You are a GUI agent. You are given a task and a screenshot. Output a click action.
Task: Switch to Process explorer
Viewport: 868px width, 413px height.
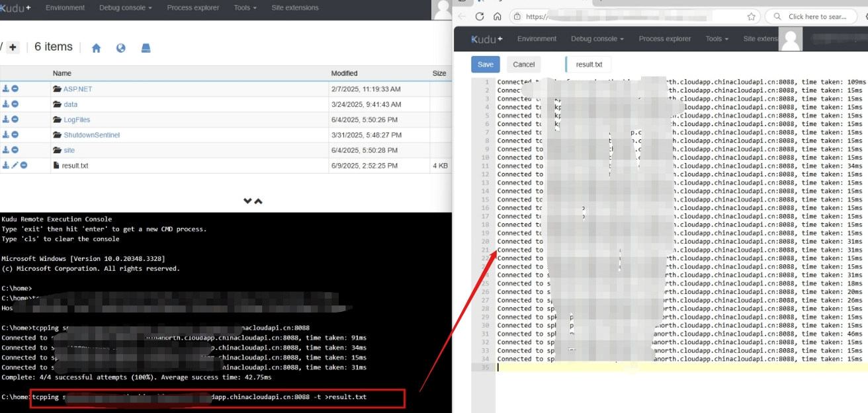[x=664, y=39]
